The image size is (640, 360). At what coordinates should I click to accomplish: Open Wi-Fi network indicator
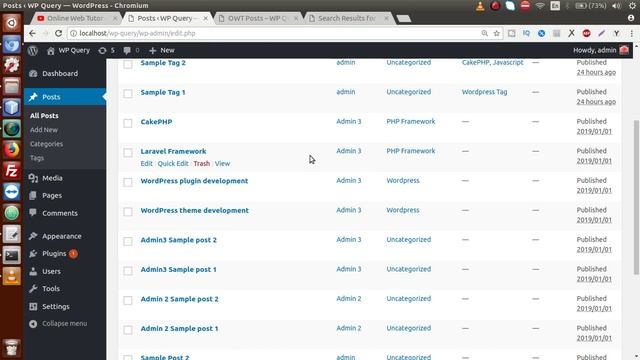click(x=540, y=6)
